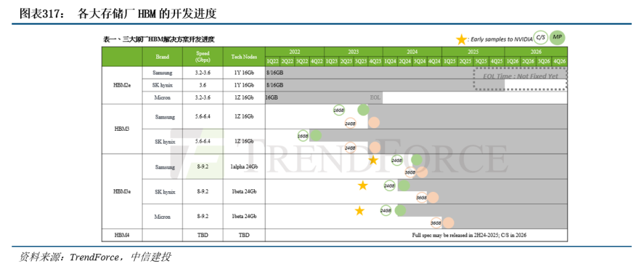Click 16GB C/S circle in HBM3 Samsung row
The width and height of the screenshot is (644, 269).
pos(339,110)
